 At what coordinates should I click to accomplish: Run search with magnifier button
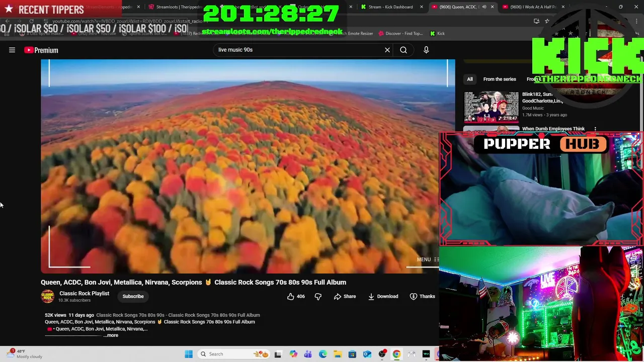point(404,50)
